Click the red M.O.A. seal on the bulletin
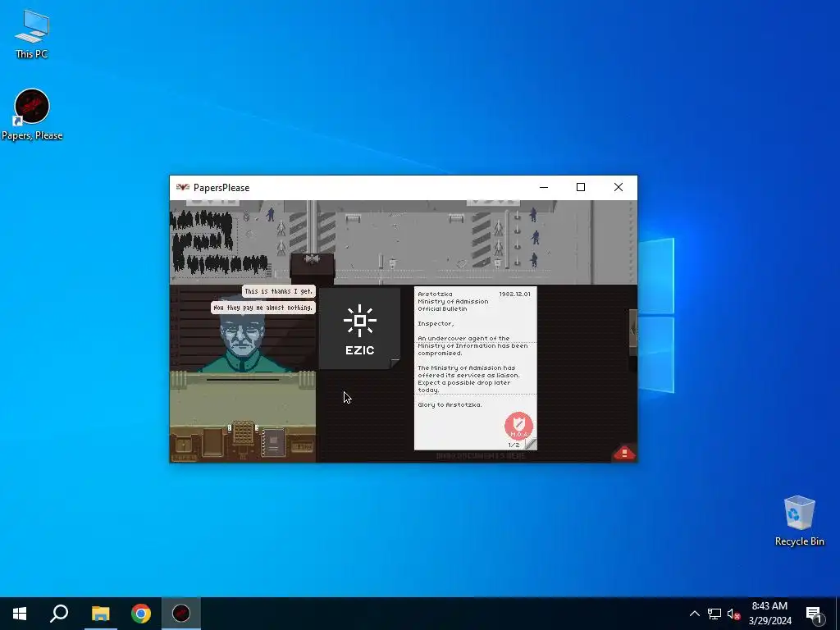The height and width of the screenshot is (630, 840). [518, 426]
